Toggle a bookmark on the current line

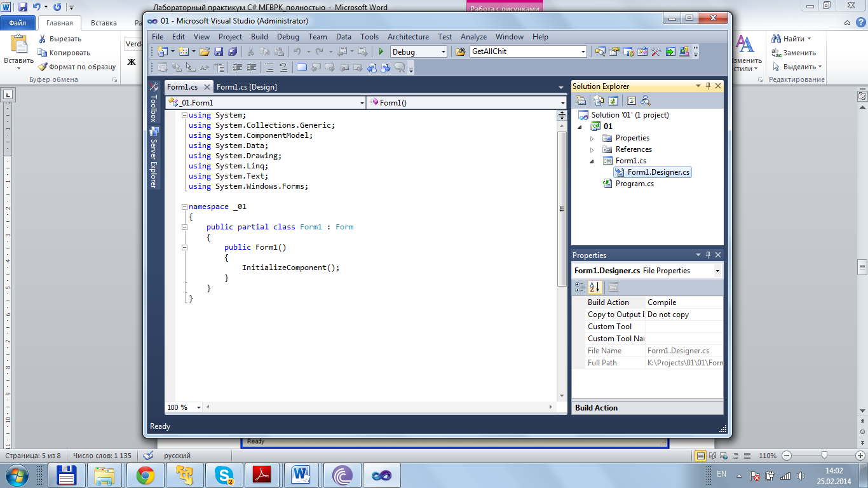301,67
